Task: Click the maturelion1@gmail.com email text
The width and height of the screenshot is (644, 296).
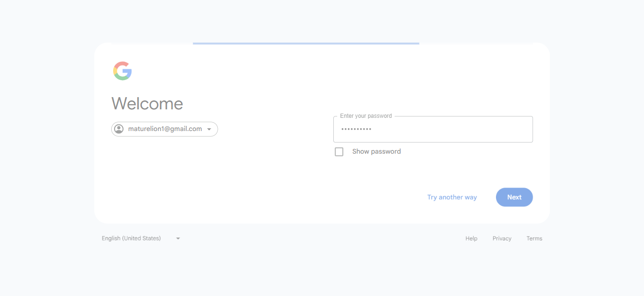Action: [x=165, y=129]
